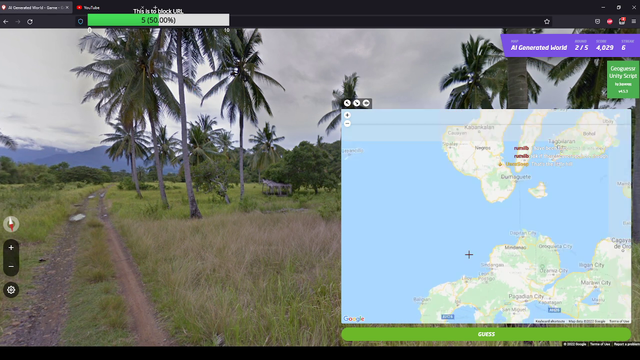Click the shrink map arrow icon
Viewport: 640px width, 360px height.
pyautogui.click(x=357, y=103)
